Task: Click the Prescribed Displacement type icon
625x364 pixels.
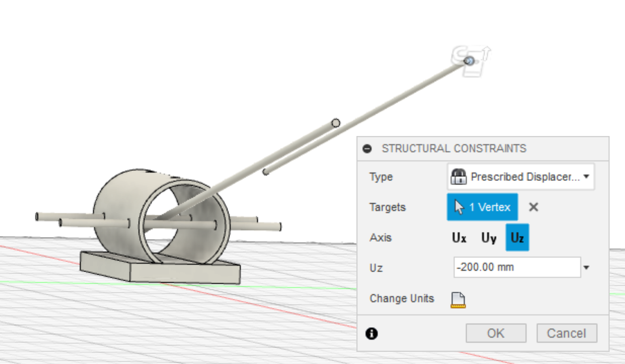Action: (459, 177)
